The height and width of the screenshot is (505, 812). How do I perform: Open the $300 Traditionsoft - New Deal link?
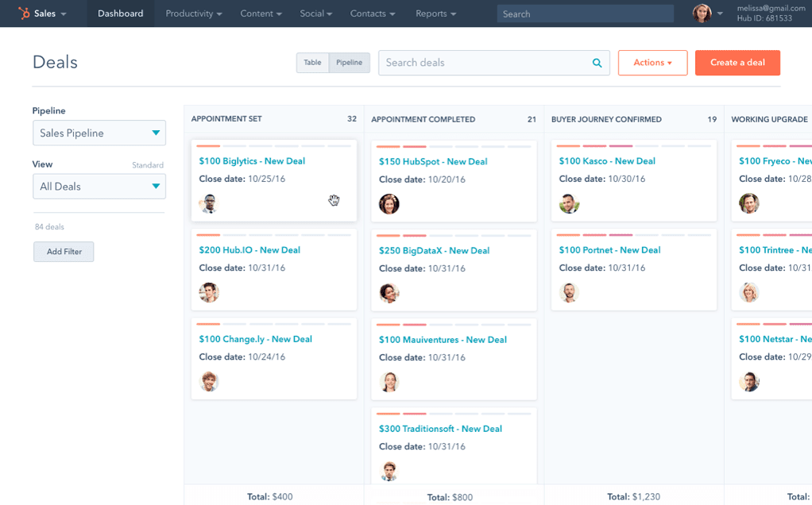(440, 429)
